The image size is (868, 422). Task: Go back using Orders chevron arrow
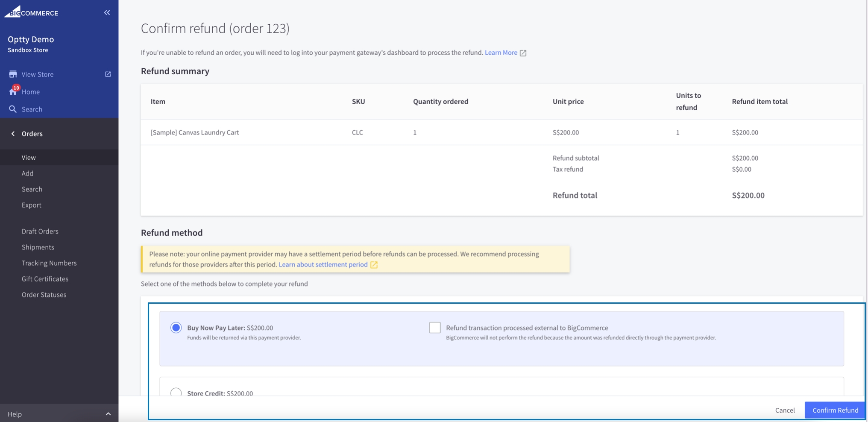click(x=13, y=134)
